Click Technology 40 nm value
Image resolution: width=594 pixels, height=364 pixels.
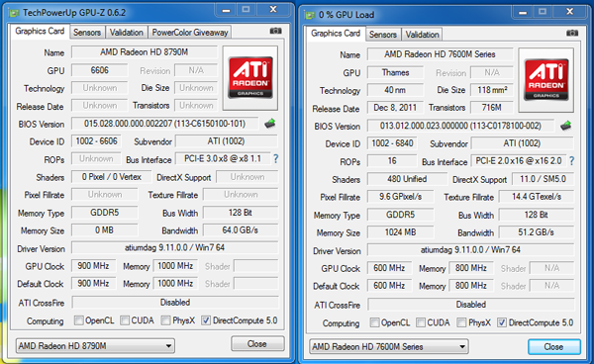tap(395, 90)
